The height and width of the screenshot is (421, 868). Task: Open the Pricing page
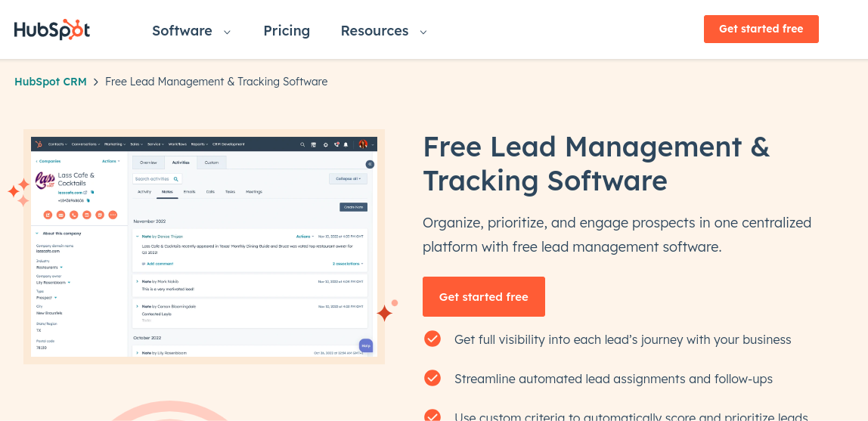[x=287, y=31]
